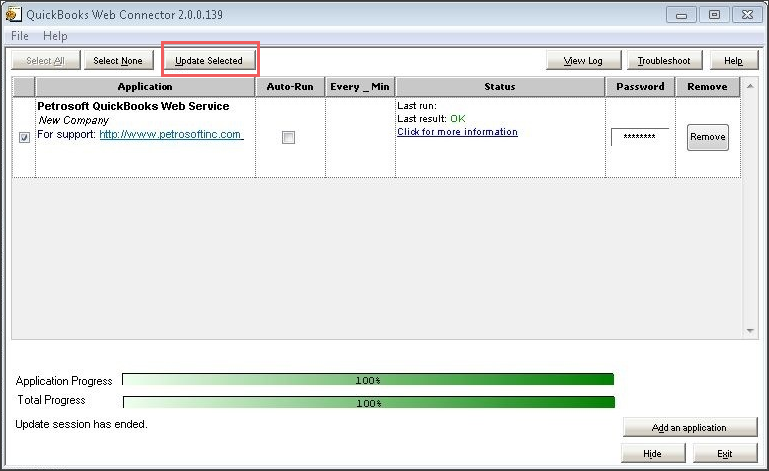The width and height of the screenshot is (769, 471).
Task: Click the Every Min cell for Petrosoft
Action: [360, 137]
